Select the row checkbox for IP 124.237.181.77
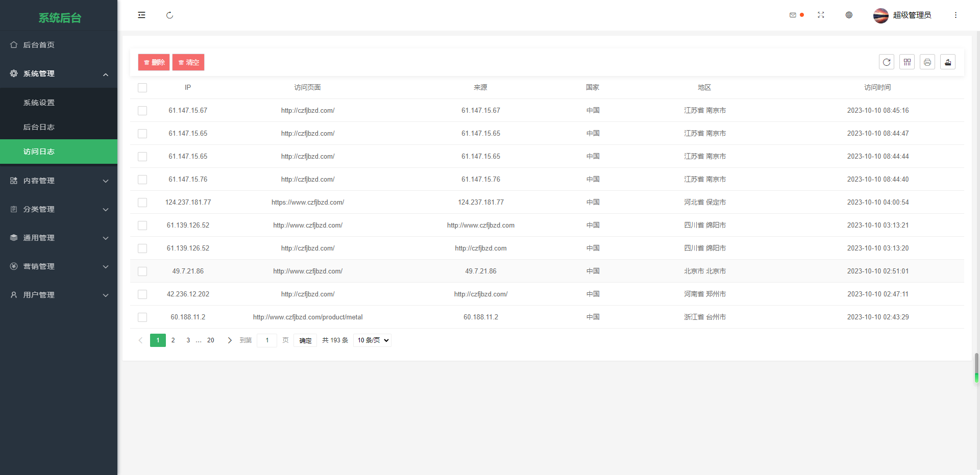The image size is (980, 475). (x=142, y=203)
